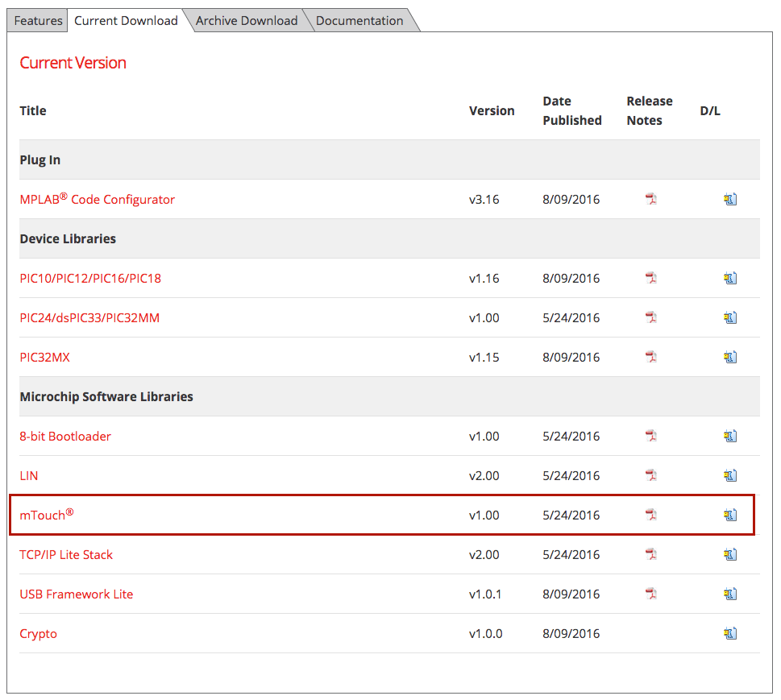Screen dimensions: 781x700
Task: Download MPLAB Code Configurator v3.16 file
Action: click(730, 200)
